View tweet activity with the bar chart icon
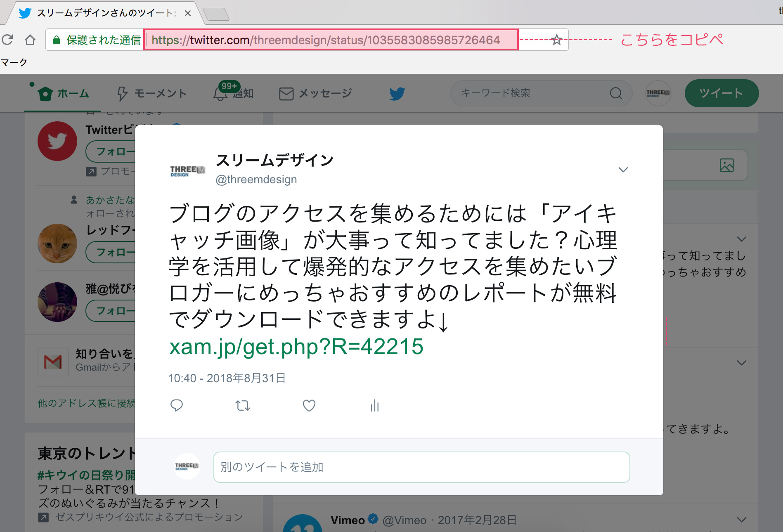 coord(375,406)
